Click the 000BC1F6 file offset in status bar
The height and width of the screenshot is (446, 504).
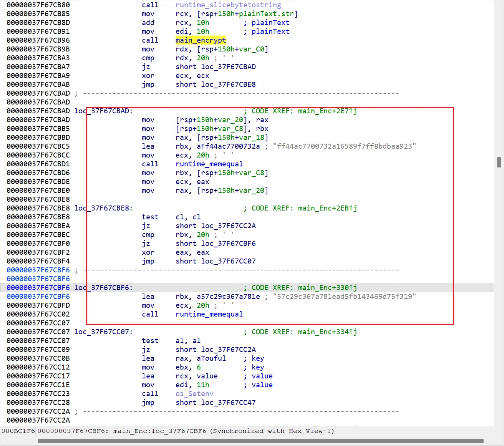click(18, 431)
